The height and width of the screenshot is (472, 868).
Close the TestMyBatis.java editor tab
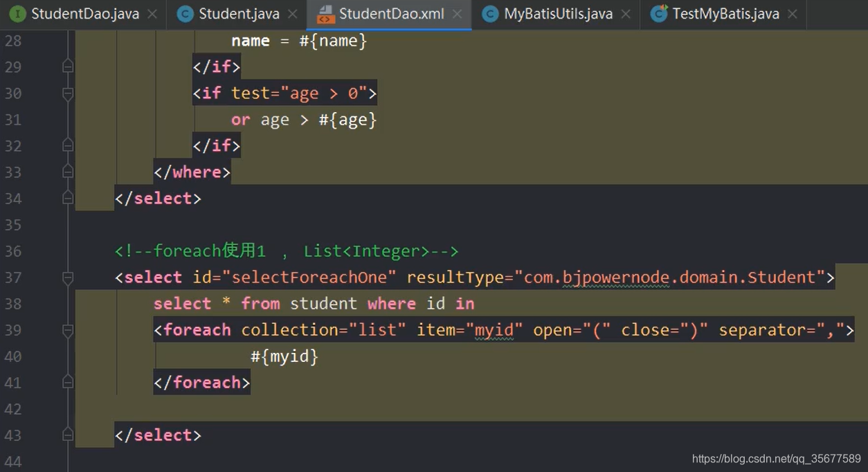(x=791, y=13)
